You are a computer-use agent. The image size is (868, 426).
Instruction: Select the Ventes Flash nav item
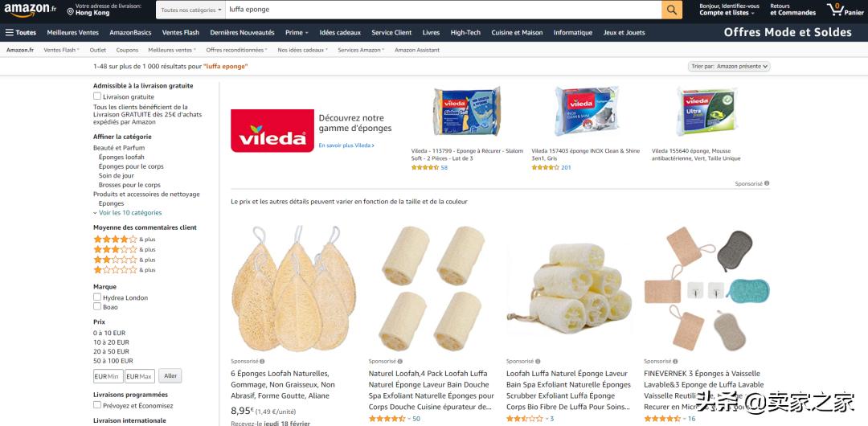point(181,33)
